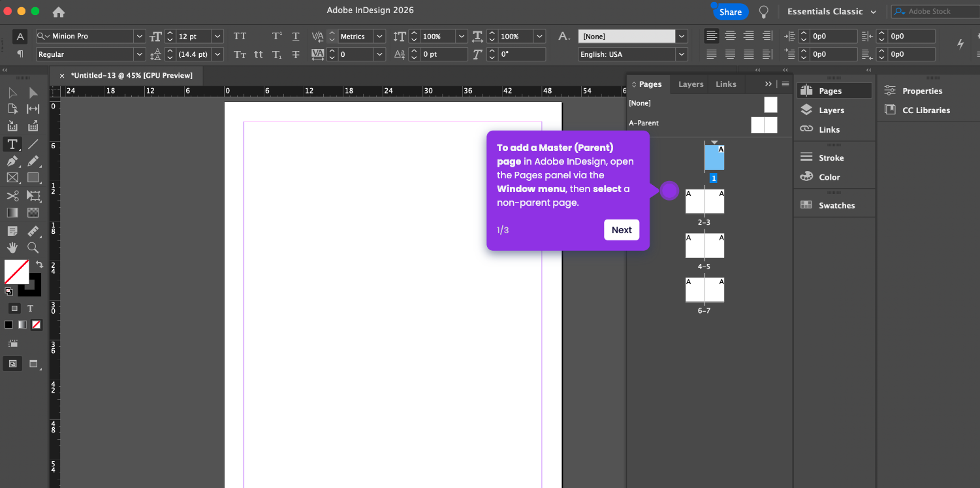The width and height of the screenshot is (980, 488).
Task: Open the Minion Pro font family dropdown
Action: (x=139, y=37)
